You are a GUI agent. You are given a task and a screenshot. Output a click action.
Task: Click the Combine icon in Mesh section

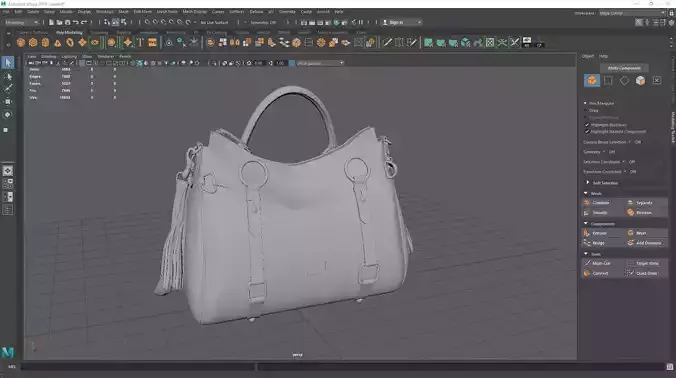click(587, 203)
